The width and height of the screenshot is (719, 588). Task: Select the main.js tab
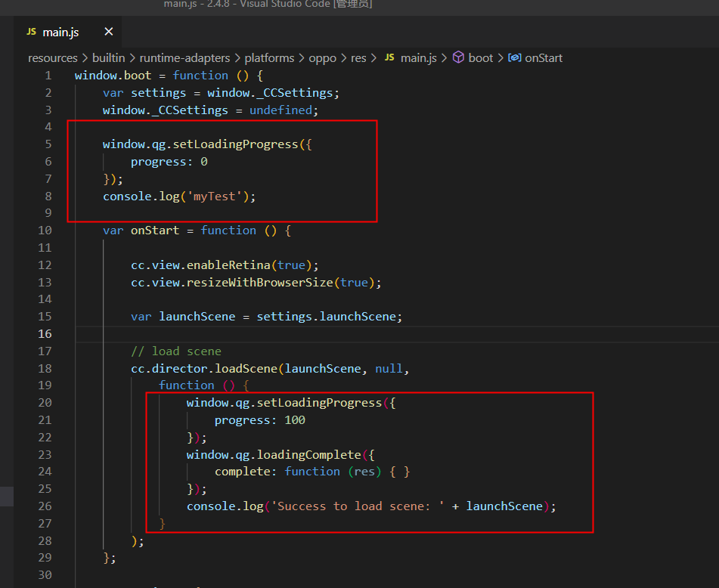[x=68, y=32]
